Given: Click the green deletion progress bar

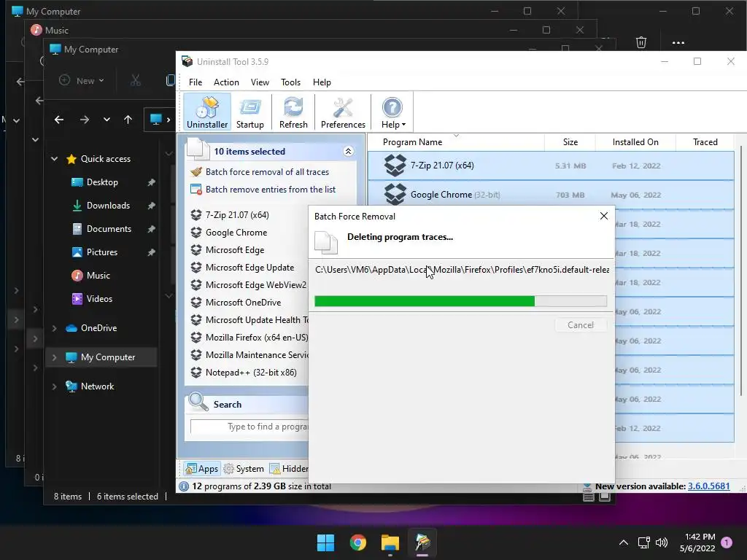Looking at the screenshot, I should (461, 301).
